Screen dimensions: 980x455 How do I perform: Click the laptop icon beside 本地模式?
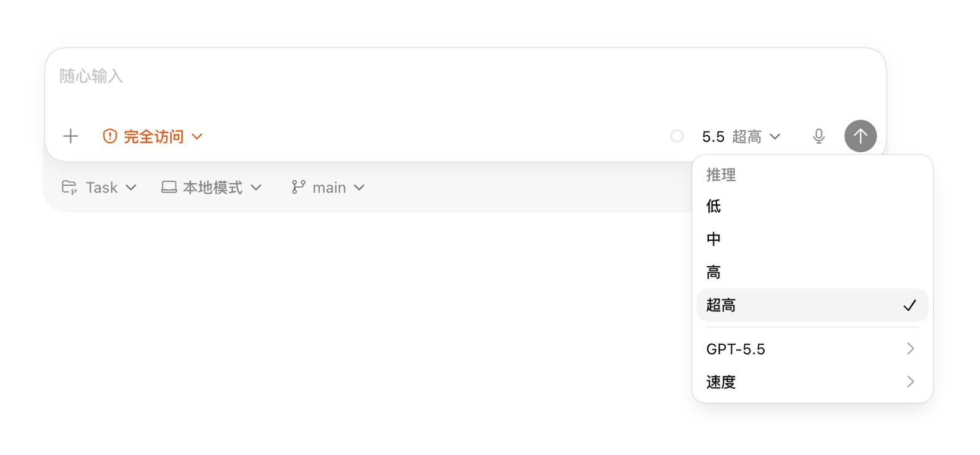pos(169,188)
